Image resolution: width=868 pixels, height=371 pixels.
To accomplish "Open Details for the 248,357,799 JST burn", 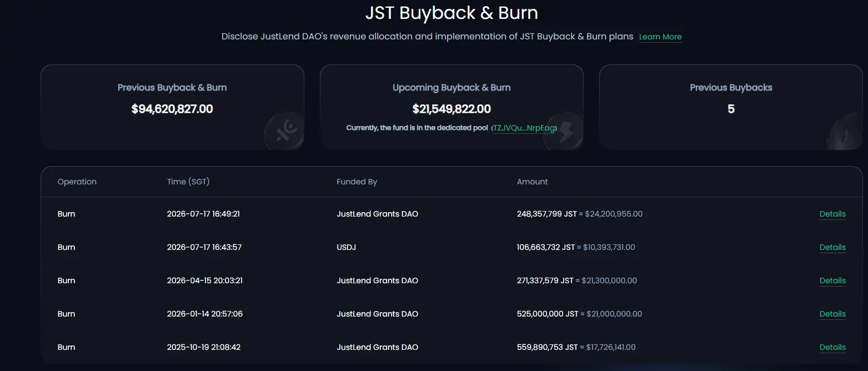I will point(832,214).
